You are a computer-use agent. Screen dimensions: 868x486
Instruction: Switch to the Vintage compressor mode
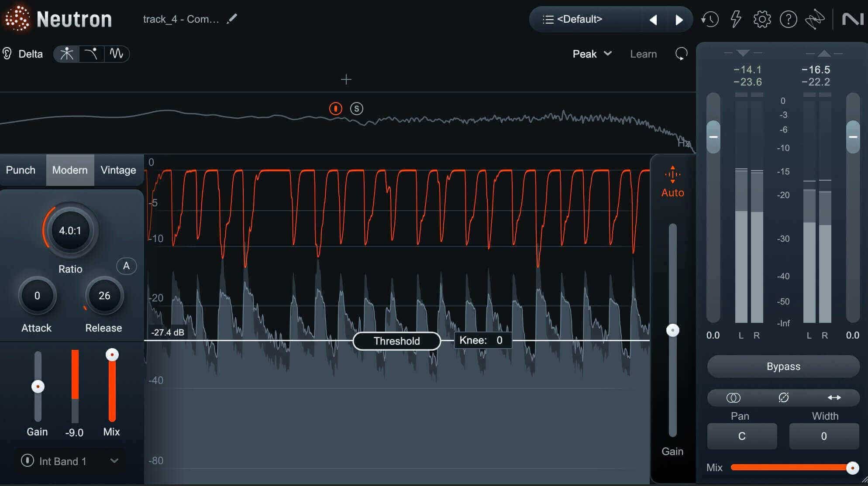pyautogui.click(x=118, y=170)
